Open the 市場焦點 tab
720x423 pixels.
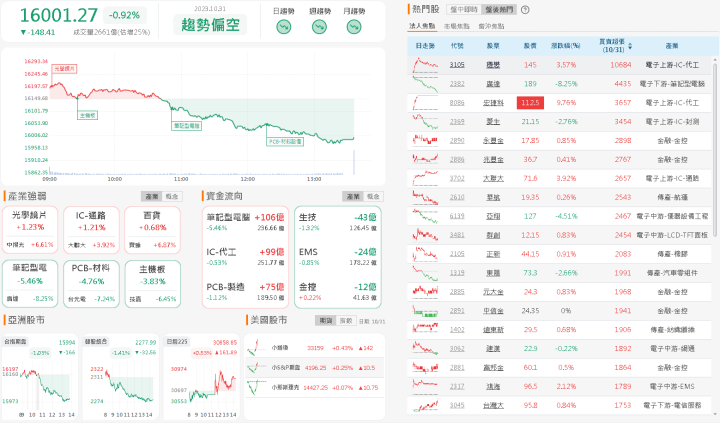(456, 26)
